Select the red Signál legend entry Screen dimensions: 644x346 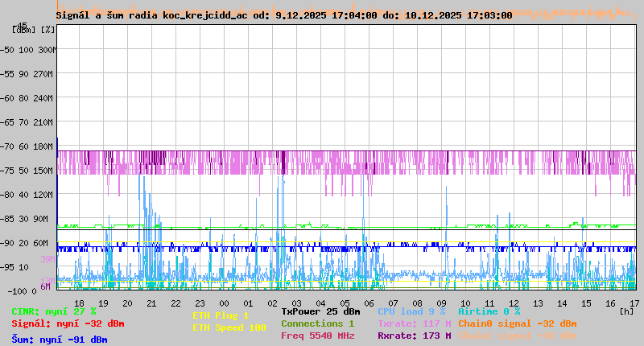point(68,323)
